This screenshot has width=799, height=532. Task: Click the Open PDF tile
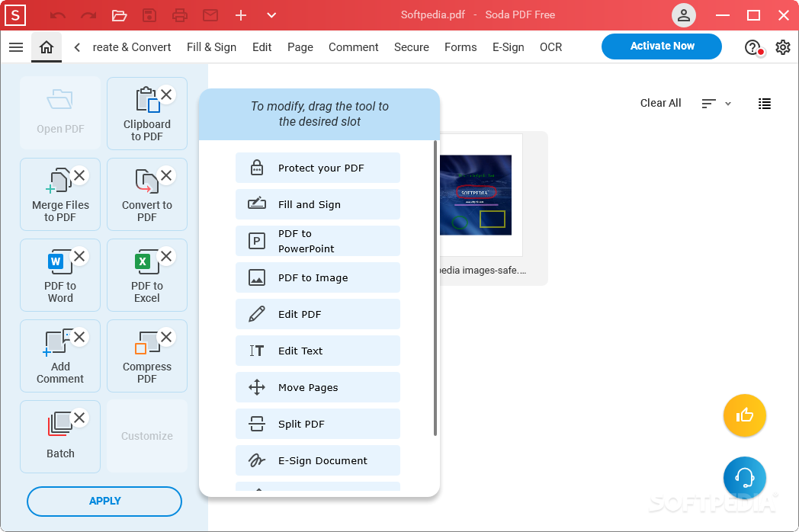(60, 113)
